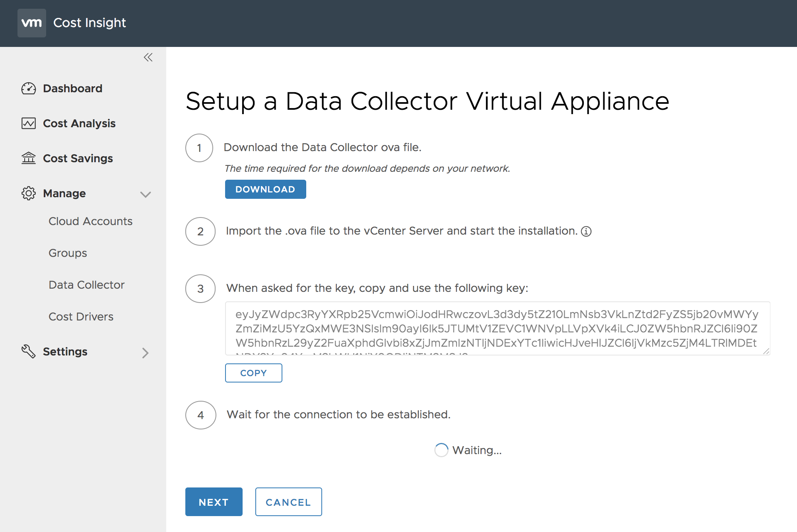Cancel the data collector setup
Viewport: 797px width, 532px height.
coord(288,502)
